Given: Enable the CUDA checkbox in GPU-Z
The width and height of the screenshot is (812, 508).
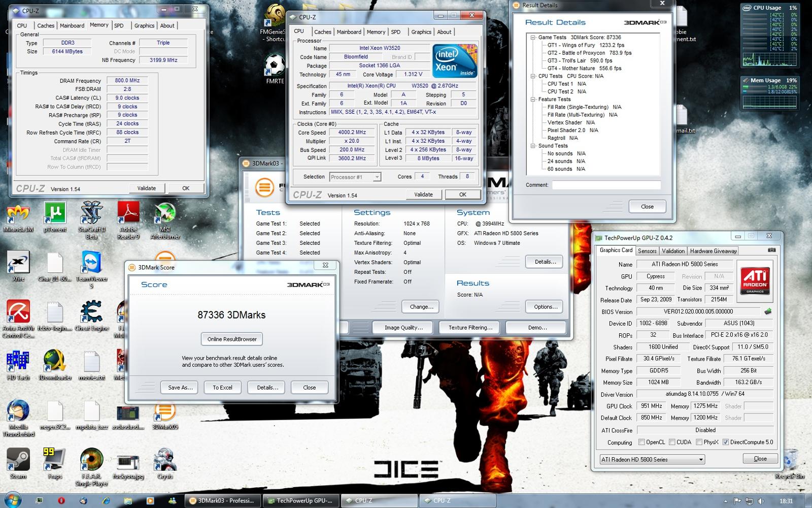Looking at the screenshot, I should click(672, 442).
